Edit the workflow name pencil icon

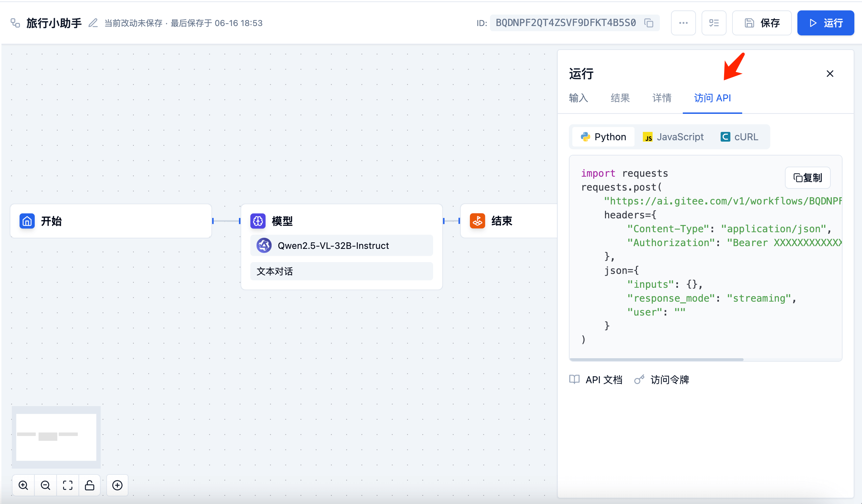[x=93, y=23]
